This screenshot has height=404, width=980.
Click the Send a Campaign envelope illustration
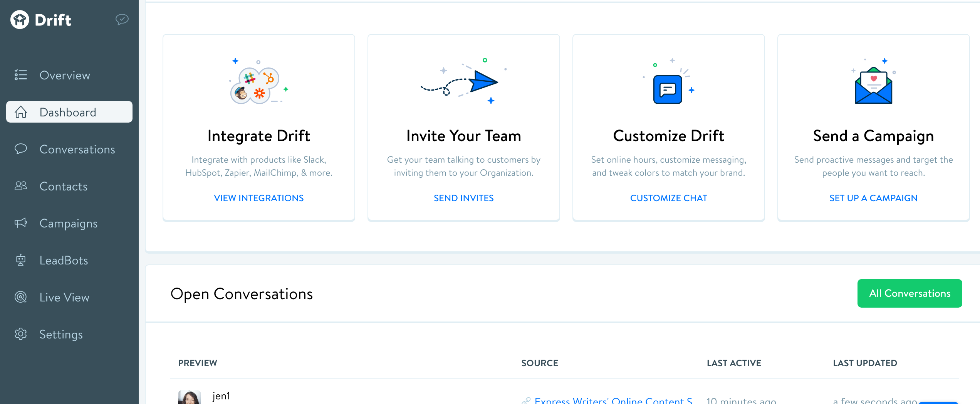point(873,85)
